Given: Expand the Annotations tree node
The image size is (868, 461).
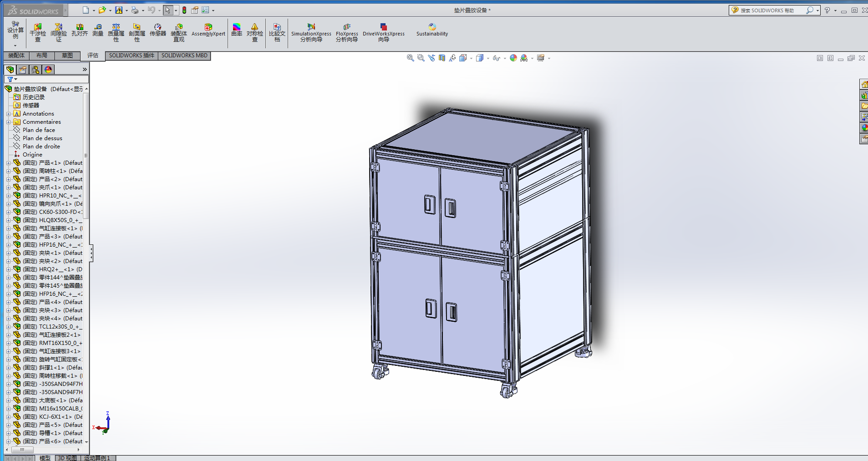Looking at the screenshot, I should [8, 114].
